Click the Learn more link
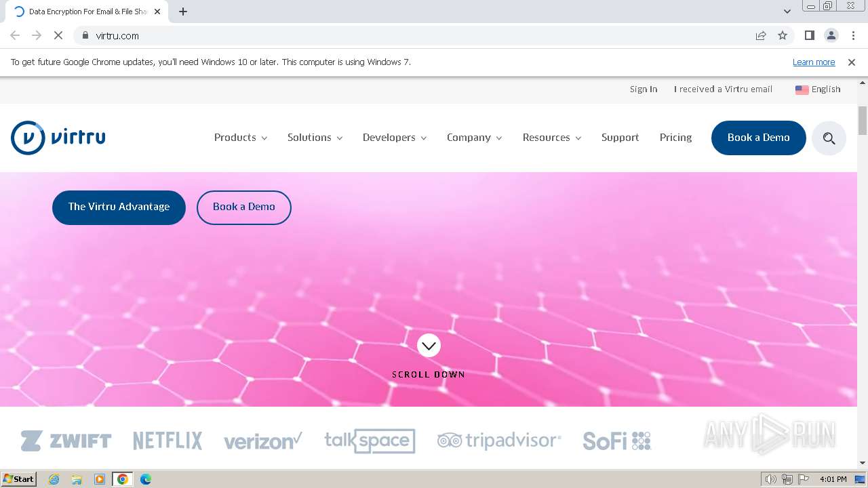 click(814, 62)
